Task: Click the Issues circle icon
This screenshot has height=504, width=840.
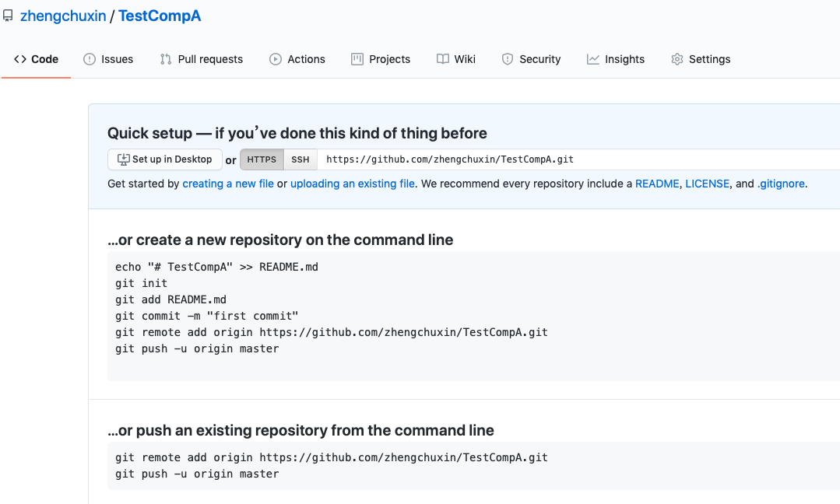Action: point(90,59)
